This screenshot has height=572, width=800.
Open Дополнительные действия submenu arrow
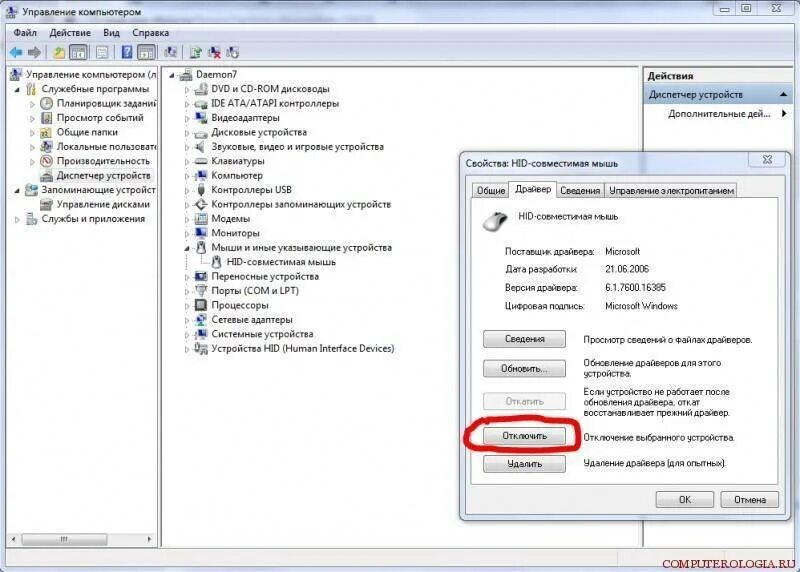pyautogui.click(x=784, y=114)
